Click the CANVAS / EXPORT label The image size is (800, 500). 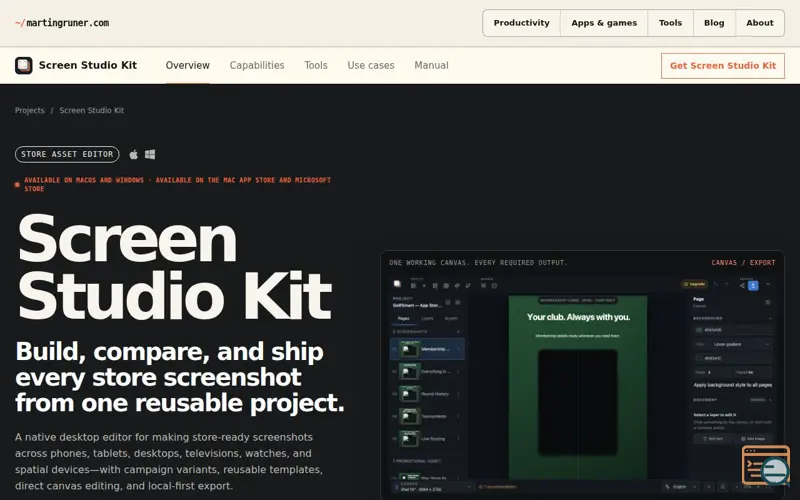tap(743, 263)
